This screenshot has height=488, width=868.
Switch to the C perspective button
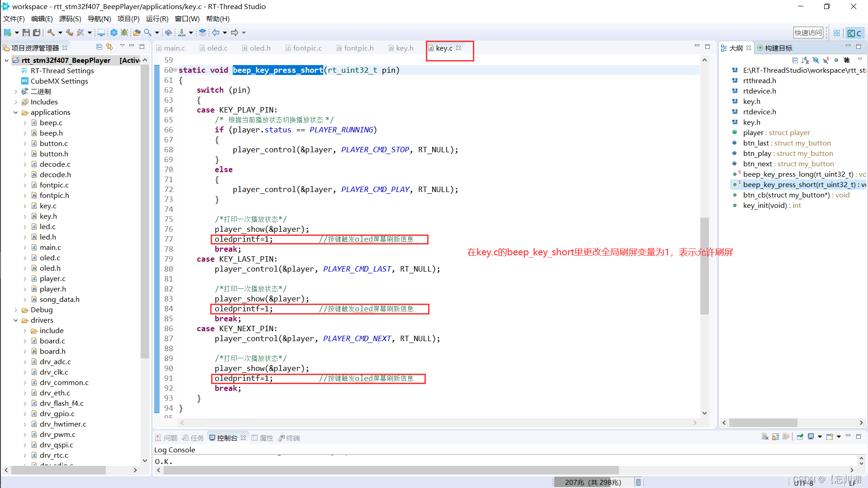pyautogui.click(x=854, y=33)
